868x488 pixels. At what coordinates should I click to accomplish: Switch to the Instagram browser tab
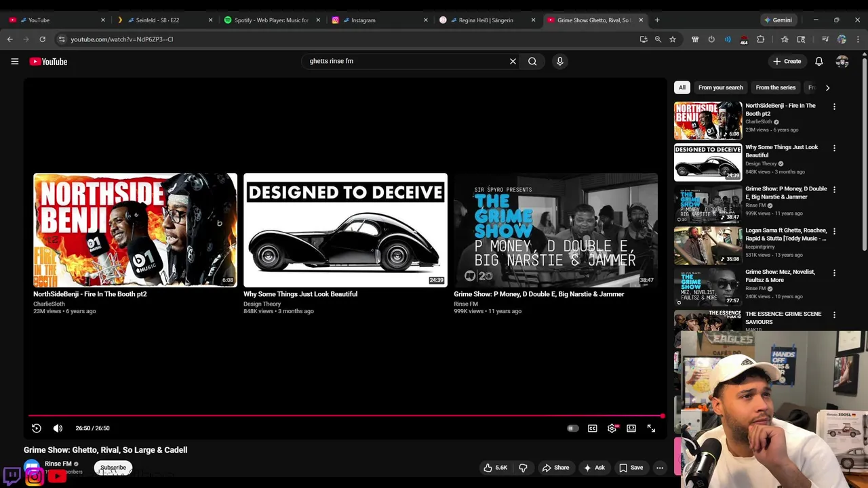pos(378,20)
